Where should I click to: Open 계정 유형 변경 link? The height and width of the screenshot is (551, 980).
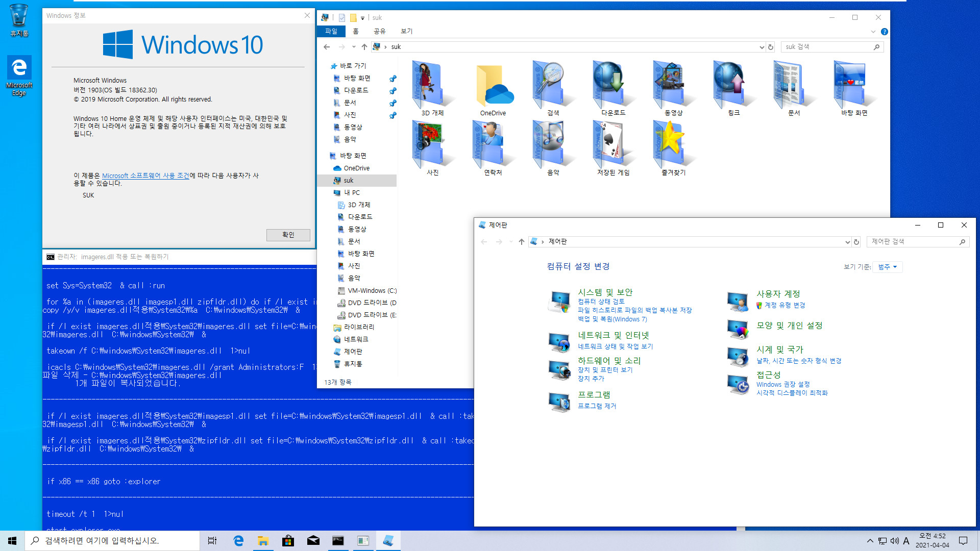click(785, 305)
